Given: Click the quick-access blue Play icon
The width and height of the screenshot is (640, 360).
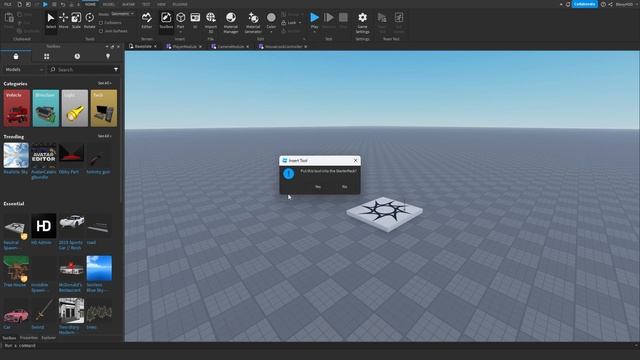Looking at the screenshot, I should pyautogui.click(x=45, y=4).
